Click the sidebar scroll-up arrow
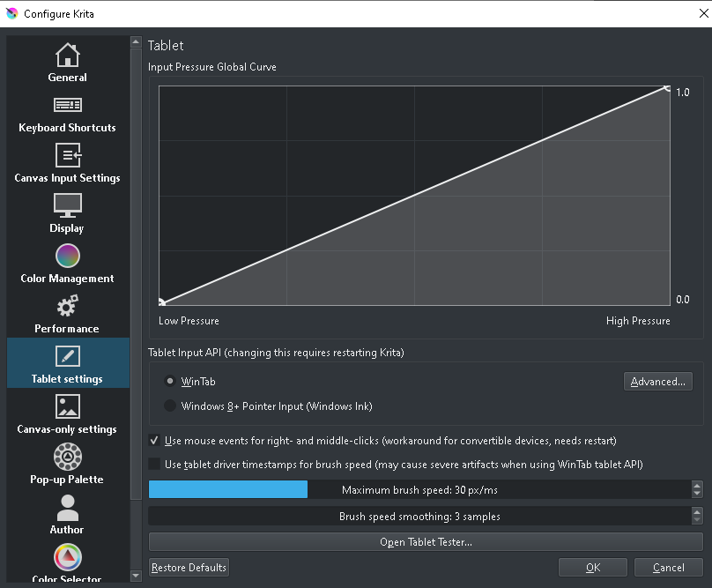The width and height of the screenshot is (712, 588). (136, 42)
